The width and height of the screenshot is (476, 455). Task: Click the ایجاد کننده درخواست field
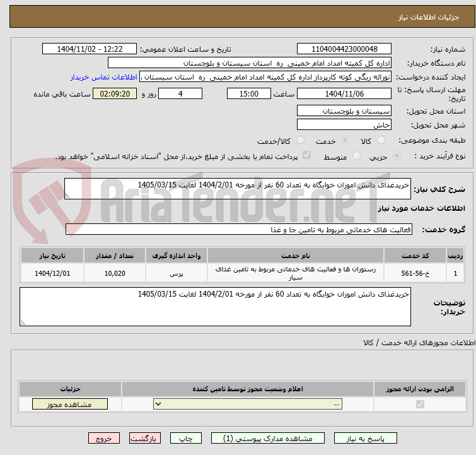click(265, 77)
